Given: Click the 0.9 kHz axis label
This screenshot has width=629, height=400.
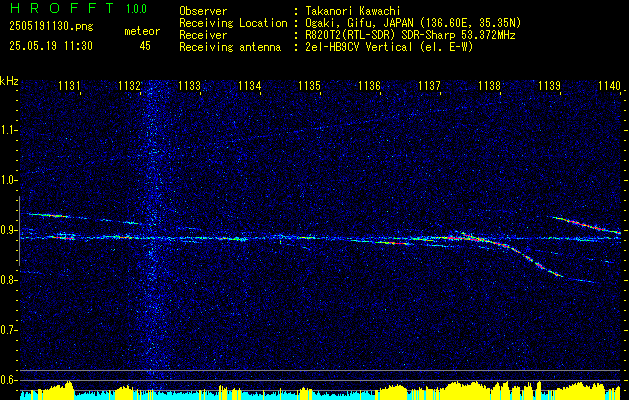Looking at the screenshot, I should point(8,230).
